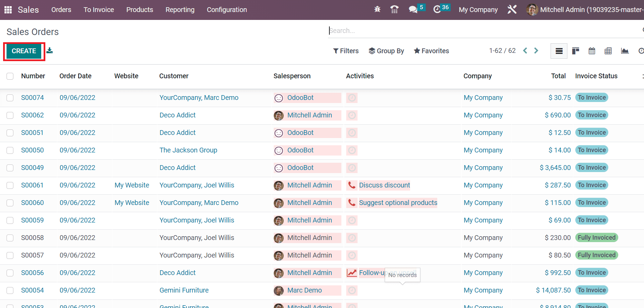Switch to list view icon
The image size is (644, 308).
tap(559, 51)
